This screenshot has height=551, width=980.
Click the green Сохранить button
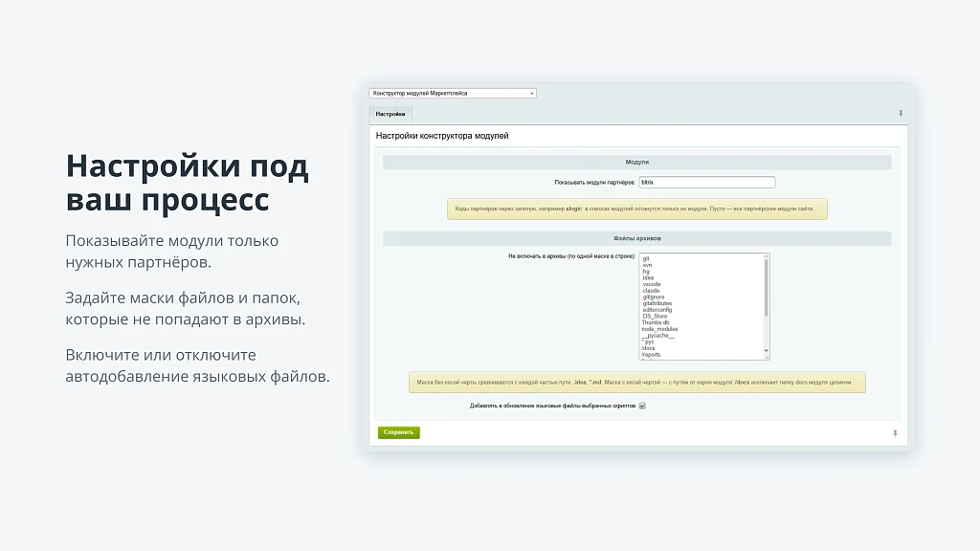click(399, 432)
